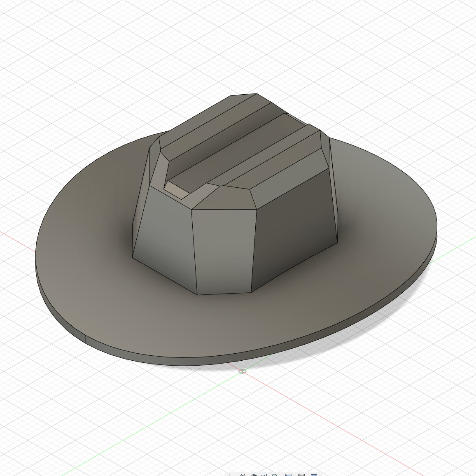Click the small light-colored face in crown crease
The image size is (476, 476).
click(175, 189)
